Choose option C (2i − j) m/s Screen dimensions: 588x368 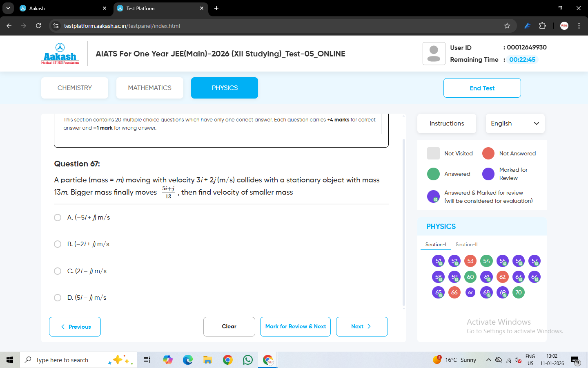58,271
